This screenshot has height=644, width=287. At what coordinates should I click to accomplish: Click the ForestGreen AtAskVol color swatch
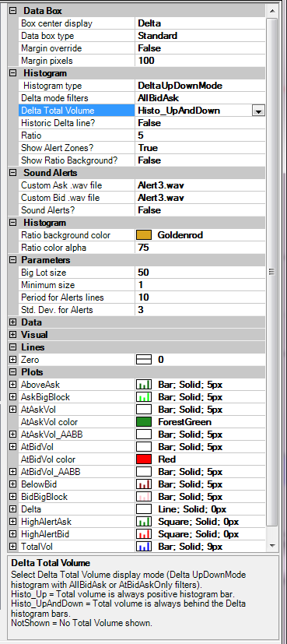pyautogui.click(x=144, y=422)
